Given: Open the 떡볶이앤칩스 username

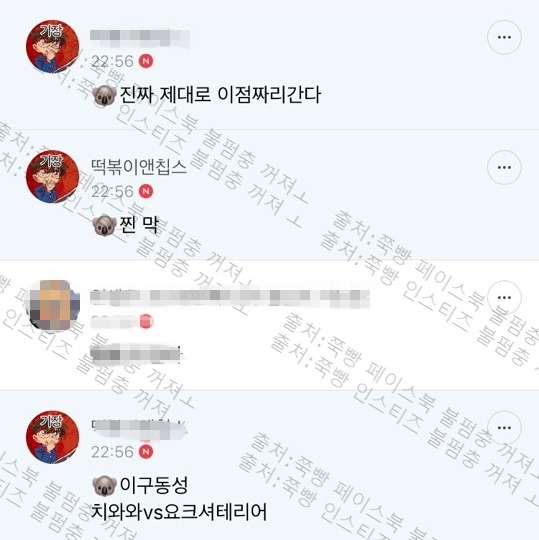Looking at the screenshot, I should pyautogui.click(x=139, y=167).
